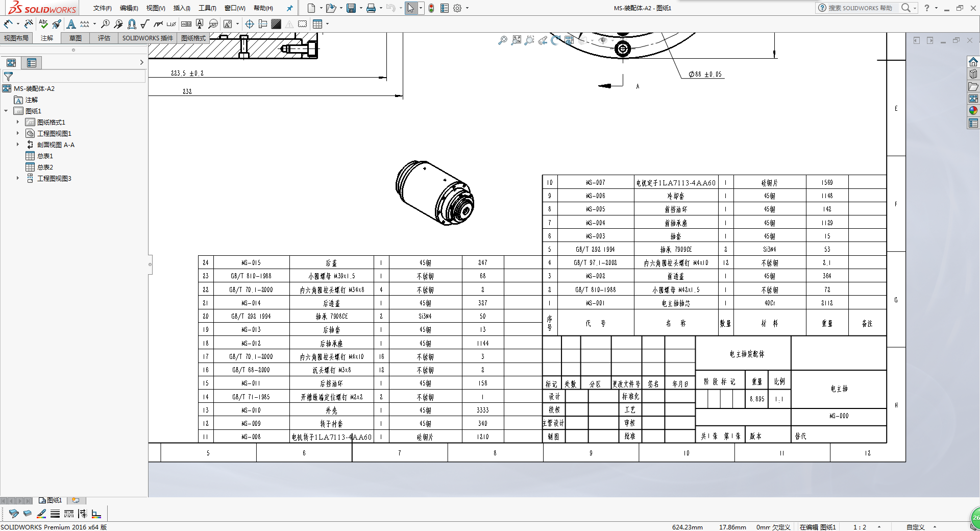The height and width of the screenshot is (531, 980).
Task: Open the Tables dropdown arrow
Action: (x=327, y=23)
